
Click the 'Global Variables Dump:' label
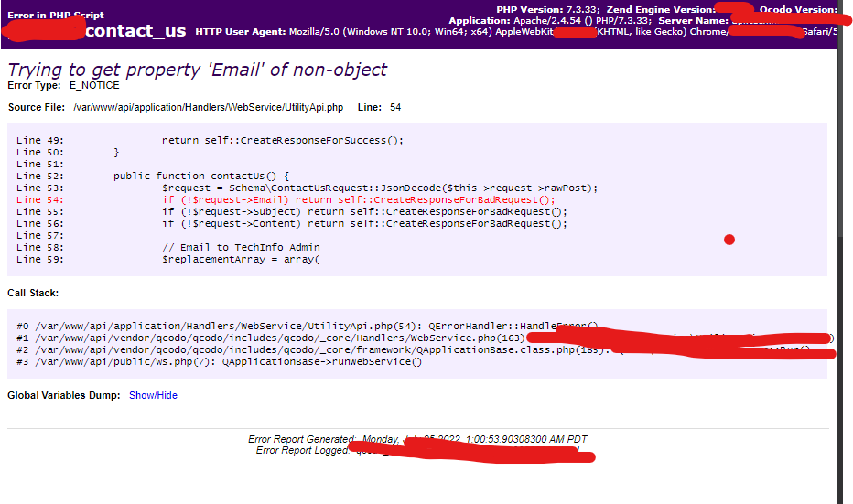(x=64, y=395)
